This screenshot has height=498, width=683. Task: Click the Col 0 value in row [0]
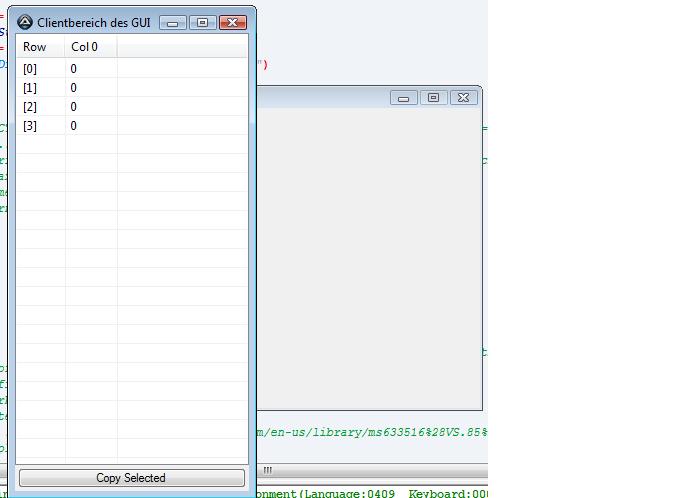[74, 69]
